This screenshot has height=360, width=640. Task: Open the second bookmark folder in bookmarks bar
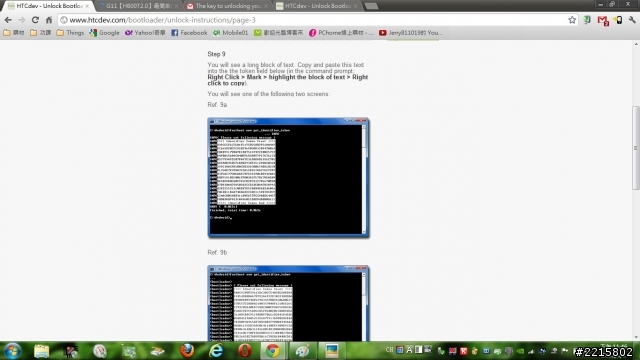click(40, 33)
